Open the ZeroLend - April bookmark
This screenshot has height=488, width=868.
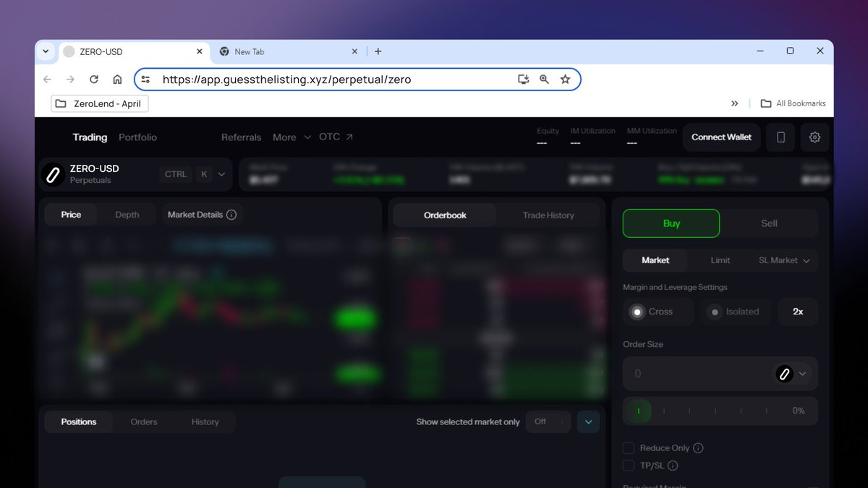pyautogui.click(x=99, y=103)
